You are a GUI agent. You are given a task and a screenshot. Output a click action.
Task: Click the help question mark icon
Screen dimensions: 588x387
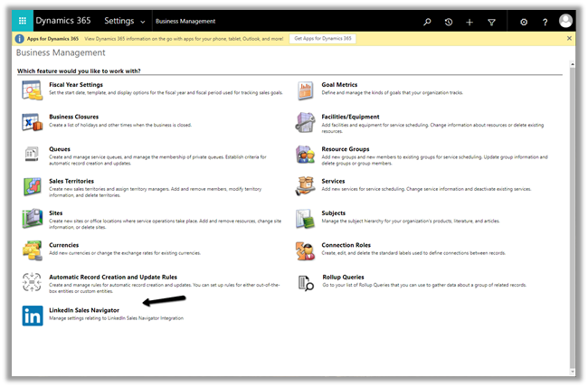tap(545, 21)
